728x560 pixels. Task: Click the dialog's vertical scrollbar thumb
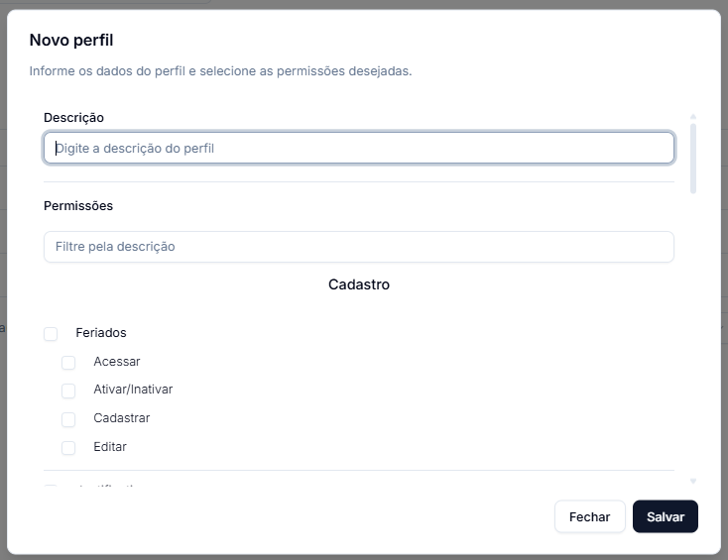pyautogui.click(x=692, y=159)
